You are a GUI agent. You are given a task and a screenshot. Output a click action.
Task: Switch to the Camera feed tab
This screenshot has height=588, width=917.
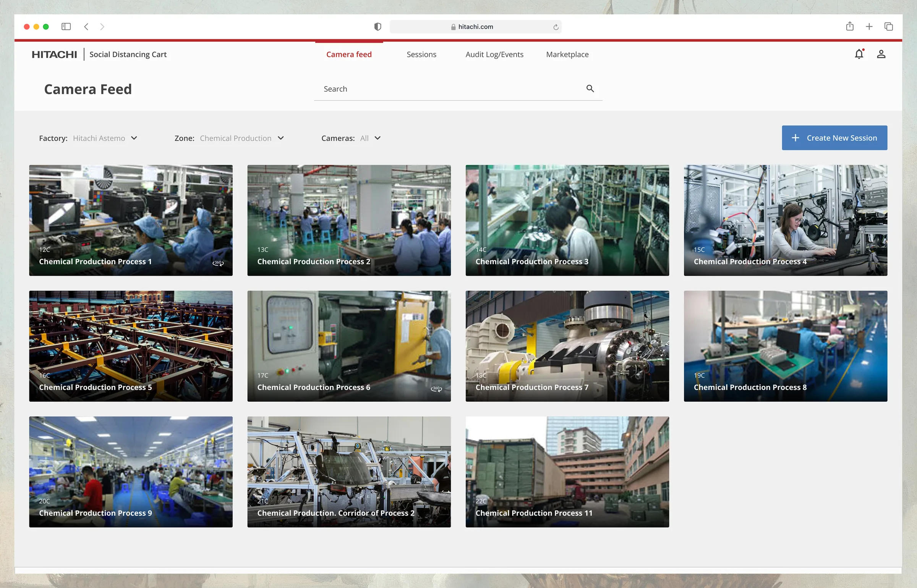[x=349, y=55]
